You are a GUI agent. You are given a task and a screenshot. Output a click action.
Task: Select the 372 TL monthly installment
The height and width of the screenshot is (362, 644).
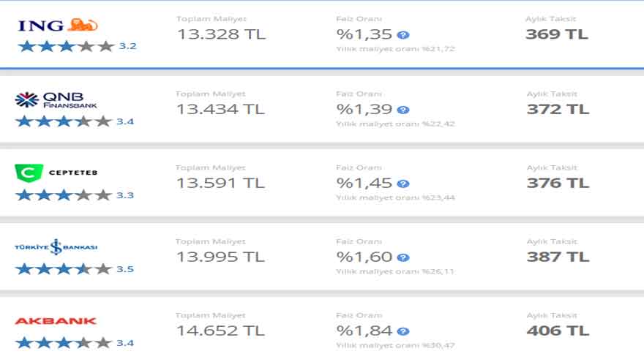[558, 109]
